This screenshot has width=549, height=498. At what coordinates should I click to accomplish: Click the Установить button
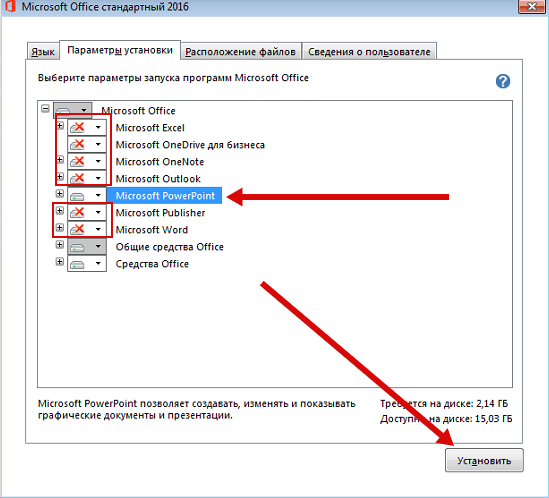click(484, 460)
